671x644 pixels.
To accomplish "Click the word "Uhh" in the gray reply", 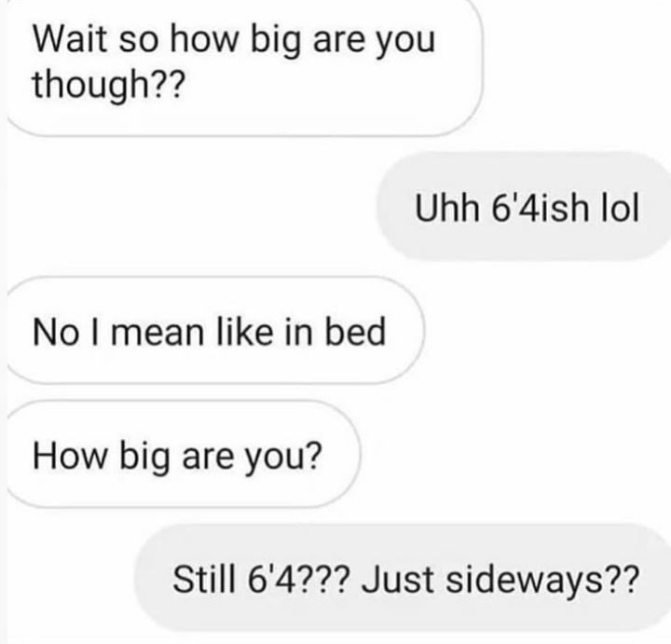I will click(x=447, y=208).
